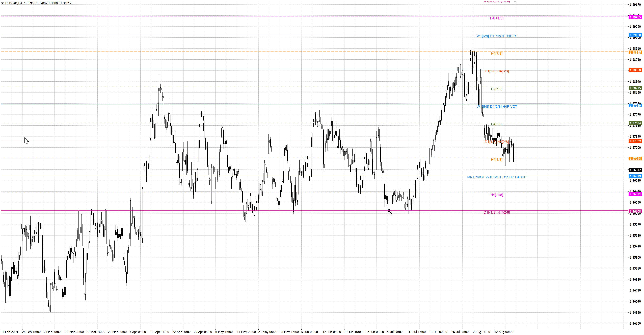Click the green 1.37634 price tag
This screenshot has width=644, height=335.
[x=635, y=123]
